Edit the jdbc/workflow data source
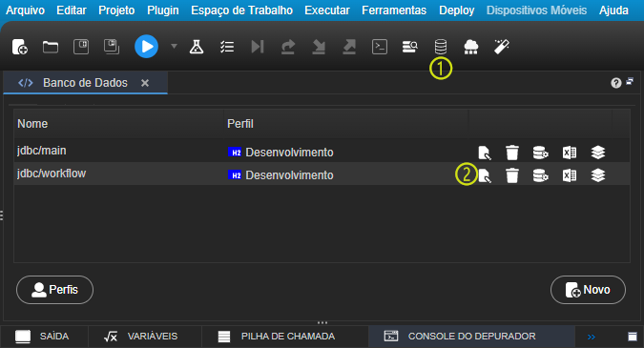 click(x=485, y=175)
